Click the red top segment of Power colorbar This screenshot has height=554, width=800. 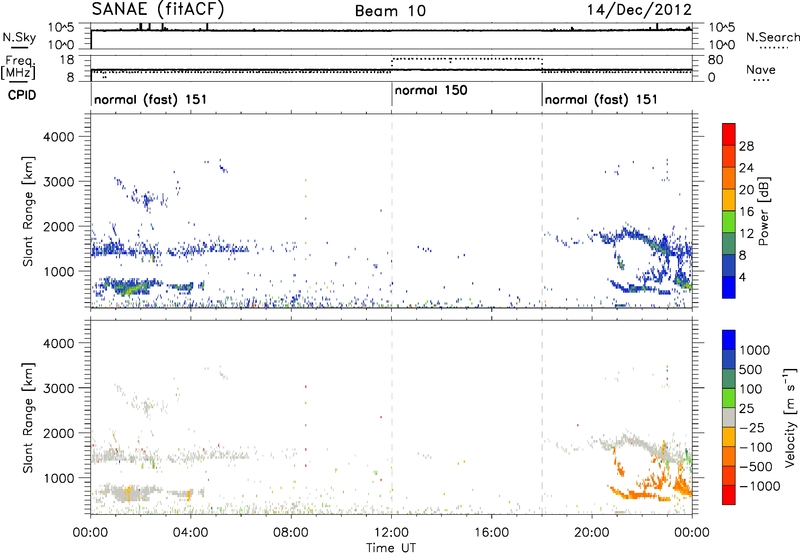729,134
